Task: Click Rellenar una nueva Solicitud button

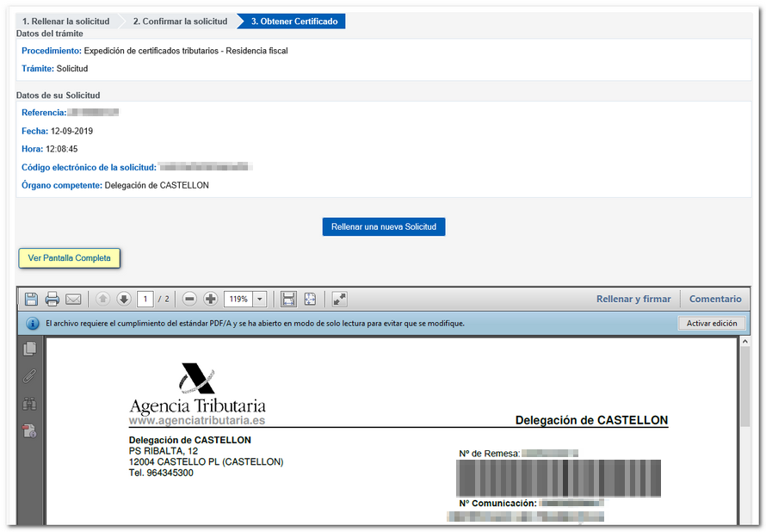Action: [384, 227]
